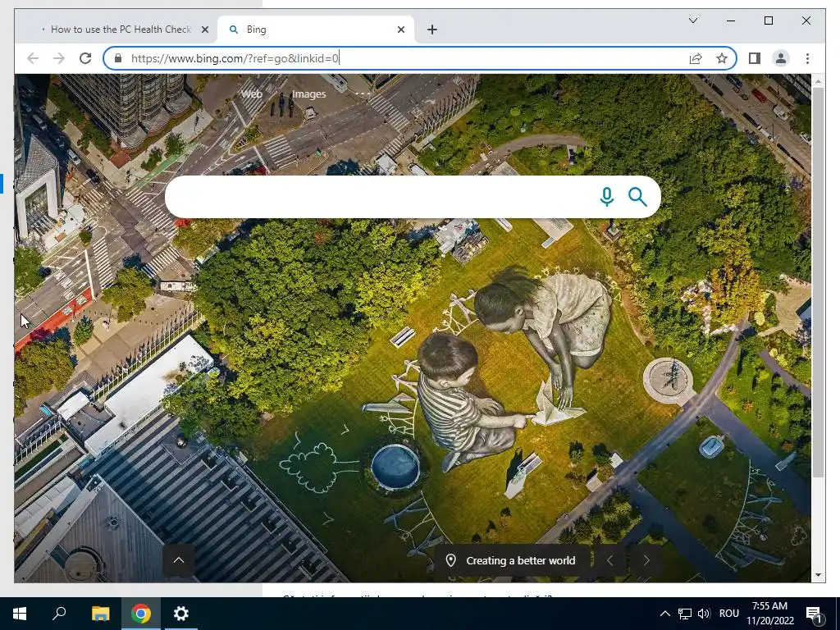Click the Bing magnifier search button
The image size is (840, 630).
point(637,197)
